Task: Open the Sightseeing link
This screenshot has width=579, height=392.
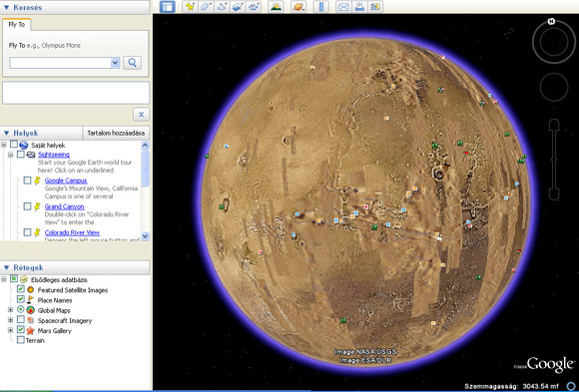Action: [54, 155]
